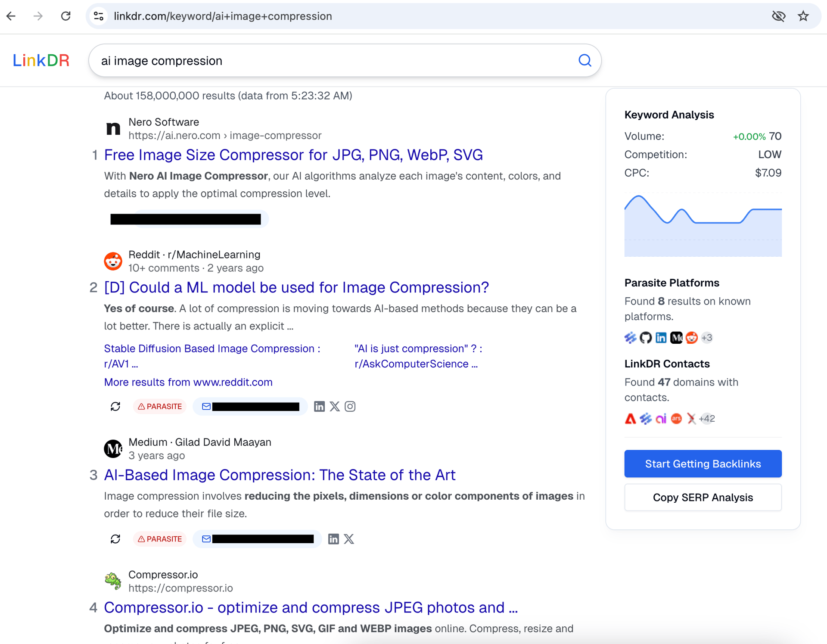This screenshot has width=827, height=644.
Task: Open site information icon in address bar
Action: click(99, 16)
